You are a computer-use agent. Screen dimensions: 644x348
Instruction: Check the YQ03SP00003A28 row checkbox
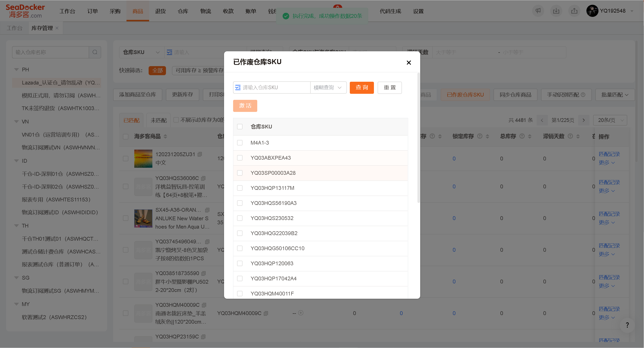pos(240,173)
